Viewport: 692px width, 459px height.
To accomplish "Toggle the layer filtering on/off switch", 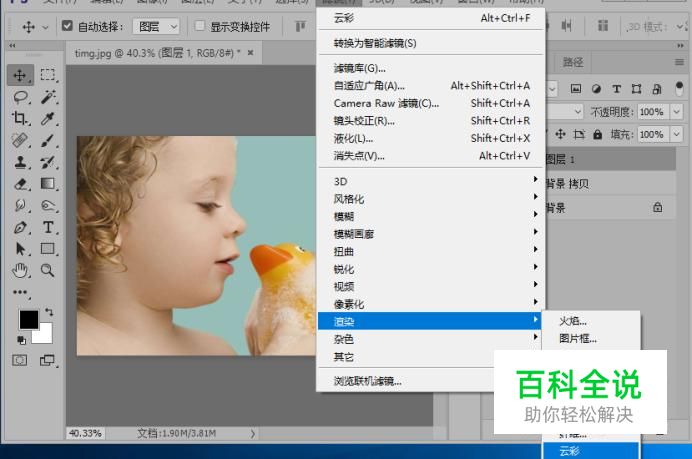I will click(x=679, y=88).
